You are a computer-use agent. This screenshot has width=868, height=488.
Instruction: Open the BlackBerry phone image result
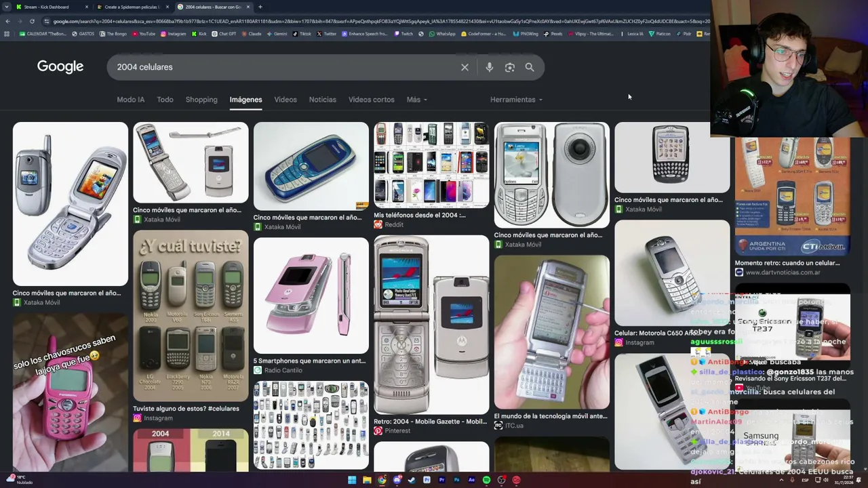click(x=672, y=157)
